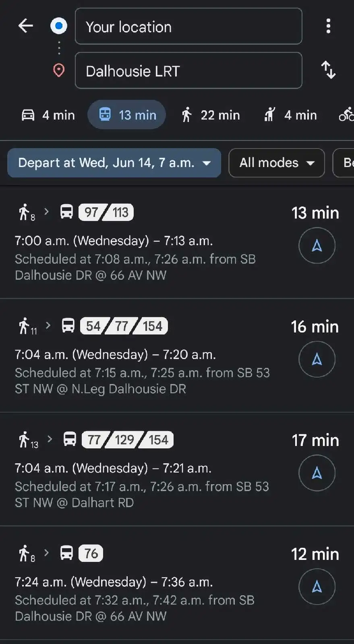Open the partially visible filter chip
Viewport: 354px width, 644px height.
(x=344, y=163)
